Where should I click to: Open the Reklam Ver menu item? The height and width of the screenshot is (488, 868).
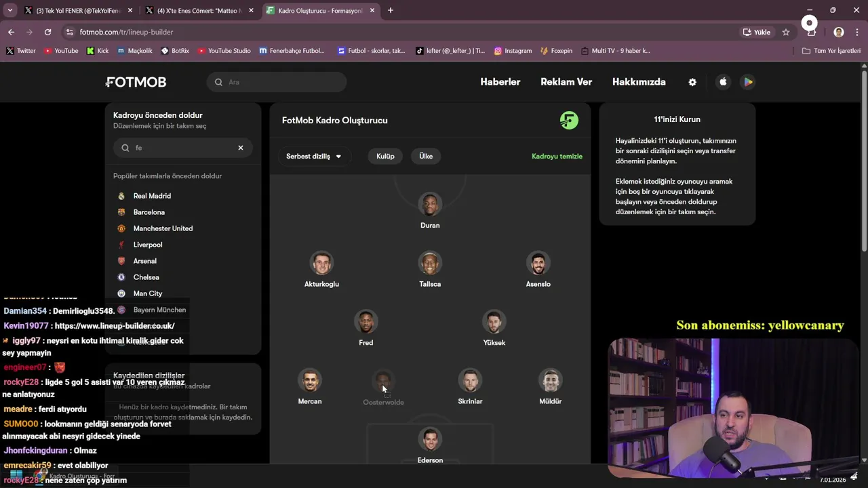566,82
